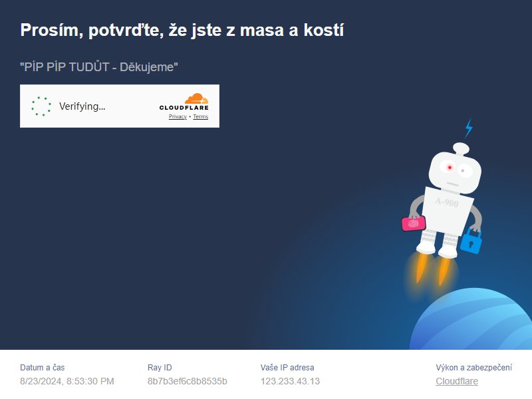
Task: Click the 'Prosím, potvrďte' page heading
Action: [182, 30]
